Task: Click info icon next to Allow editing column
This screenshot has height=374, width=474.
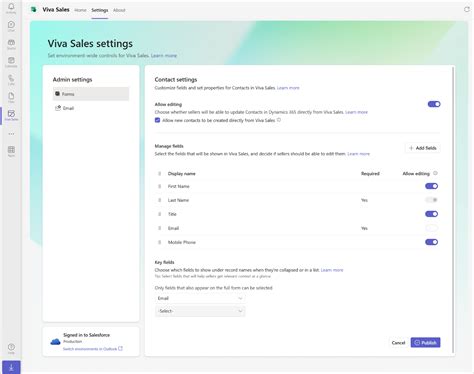Action: pyautogui.click(x=435, y=173)
